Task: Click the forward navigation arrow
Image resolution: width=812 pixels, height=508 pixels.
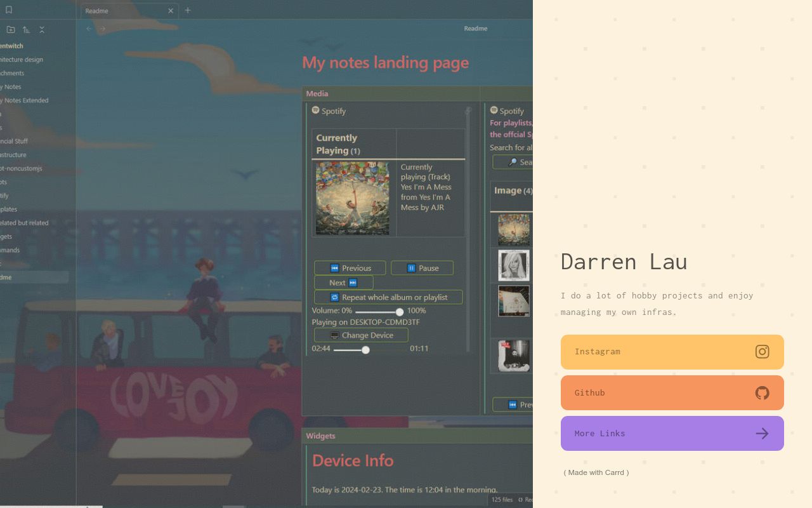Action: 103,29
